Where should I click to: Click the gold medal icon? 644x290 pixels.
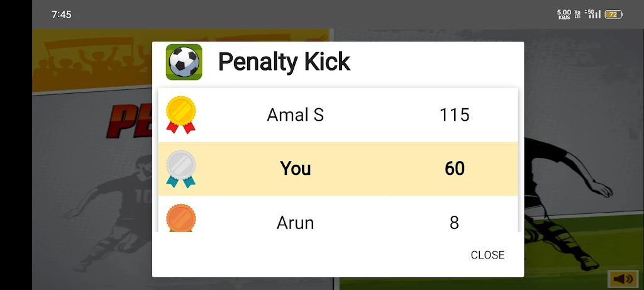click(x=180, y=114)
